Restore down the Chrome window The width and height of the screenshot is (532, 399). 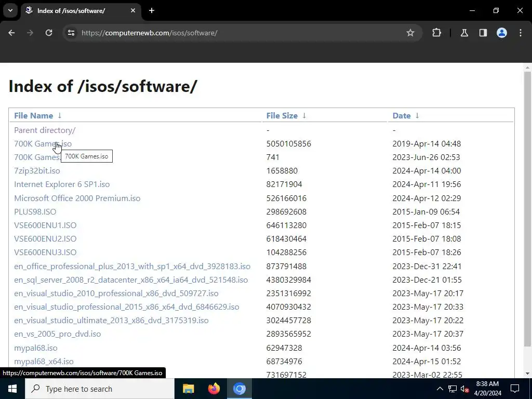pos(496,10)
